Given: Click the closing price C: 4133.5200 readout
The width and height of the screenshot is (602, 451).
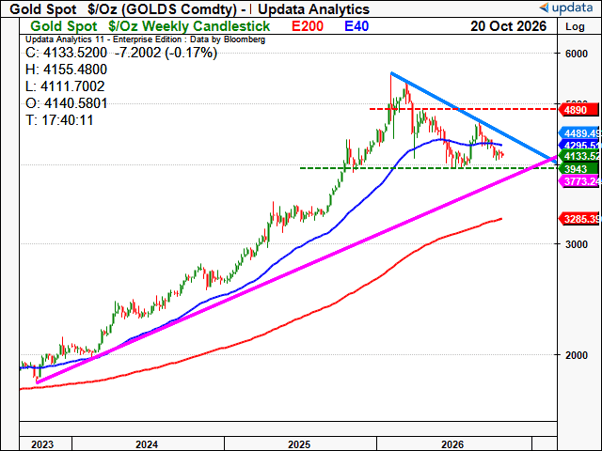Looking at the screenshot, I should click(x=66, y=53).
